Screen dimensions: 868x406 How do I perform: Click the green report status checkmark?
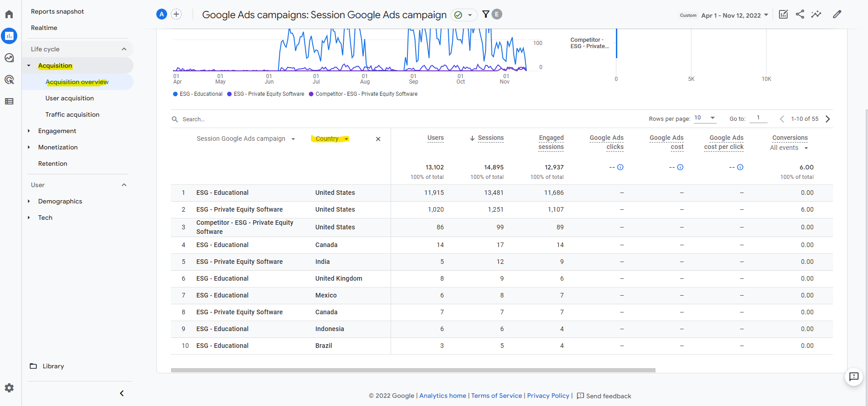458,15
